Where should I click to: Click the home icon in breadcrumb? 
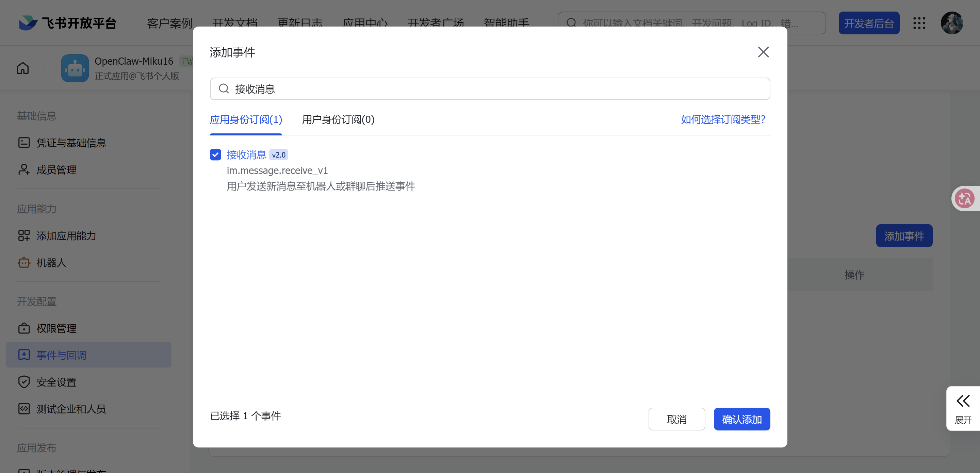pyautogui.click(x=23, y=68)
